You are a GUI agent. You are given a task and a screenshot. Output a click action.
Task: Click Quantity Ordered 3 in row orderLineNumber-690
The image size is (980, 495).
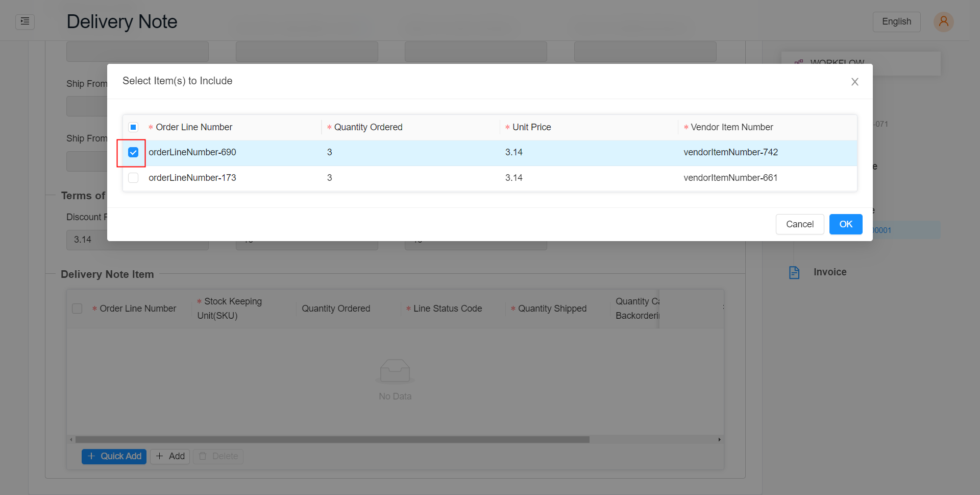click(330, 152)
